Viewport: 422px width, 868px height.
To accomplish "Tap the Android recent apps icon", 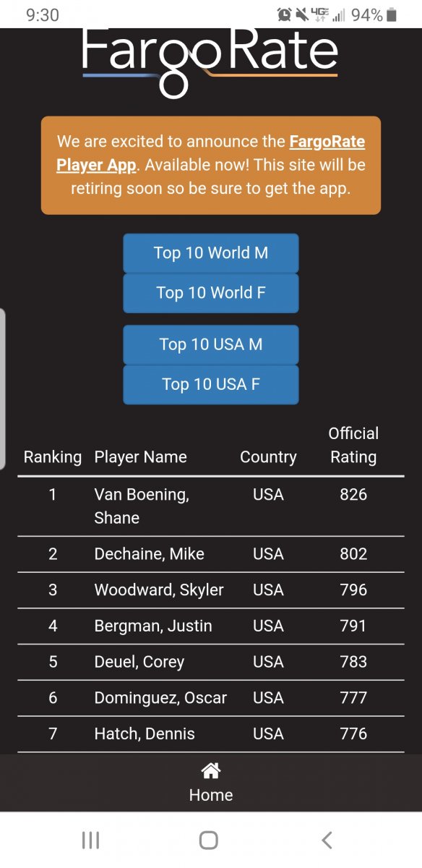I will [x=90, y=840].
